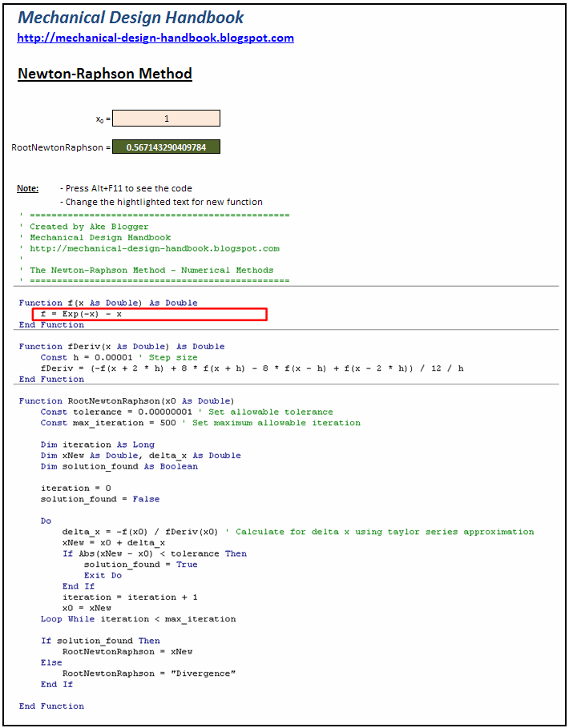Viewport: 569px width, 728px height.
Task: Click the 'xNew = x0 + delta_x' line
Action: pos(114,543)
